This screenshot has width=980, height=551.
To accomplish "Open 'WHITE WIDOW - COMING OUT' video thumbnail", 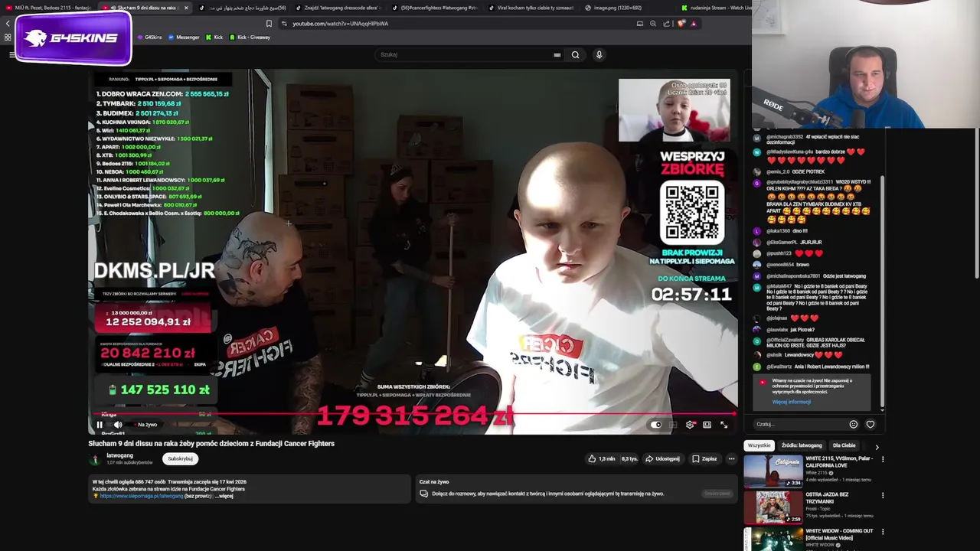I will 773,539.
